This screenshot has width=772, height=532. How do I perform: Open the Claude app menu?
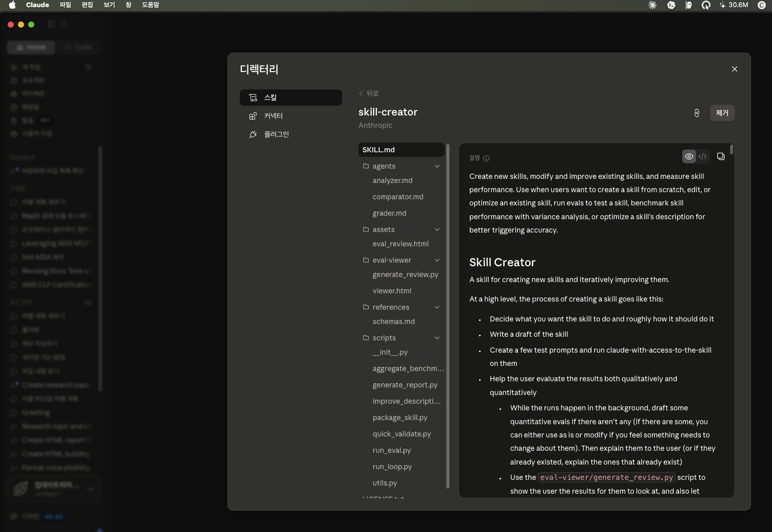pos(37,5)
